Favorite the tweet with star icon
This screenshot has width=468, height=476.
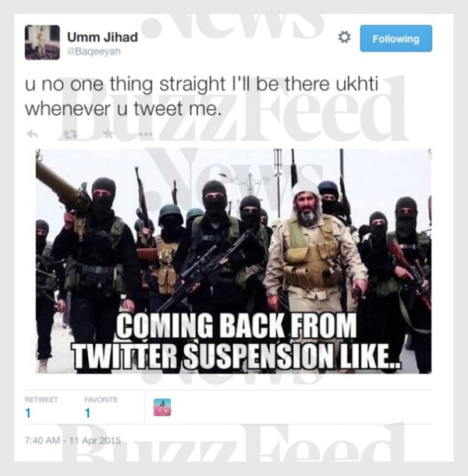coord(108,134)
